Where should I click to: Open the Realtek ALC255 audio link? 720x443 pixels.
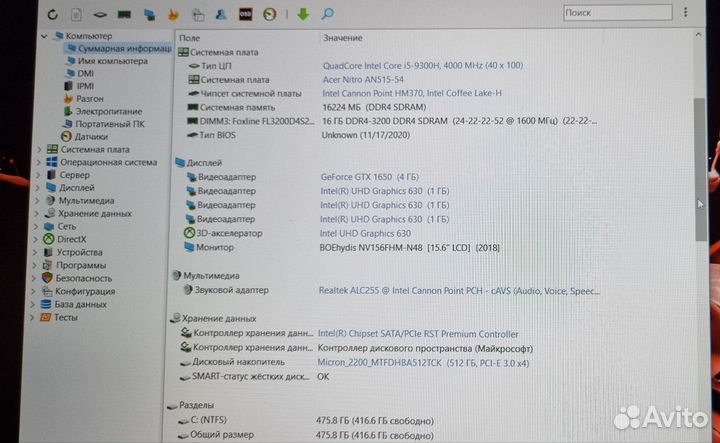pyautogui.click(x=459, y=291)
